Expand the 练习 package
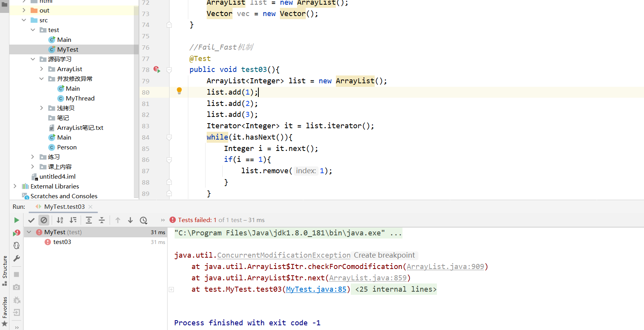The height and width of the screenshot is (330, 644). pyautogui.click(x=33, y=157)
